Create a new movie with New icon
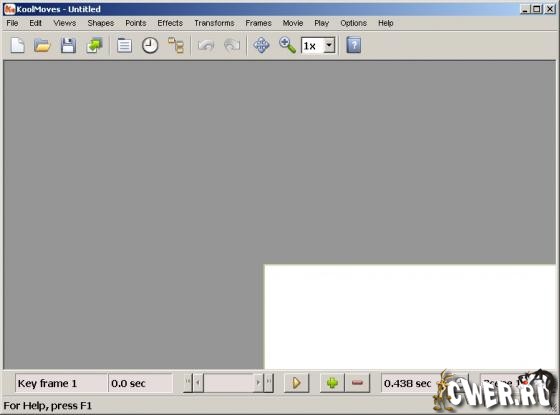The width and height of the screenshot is (560, 415). pyautogui.click(x=17, y=45)
